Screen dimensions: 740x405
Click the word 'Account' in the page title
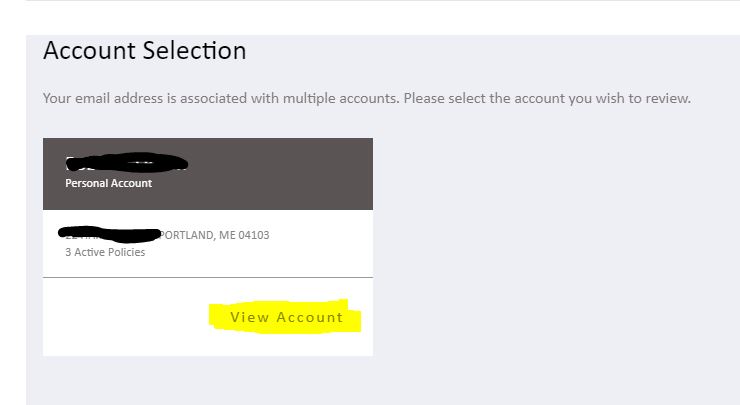click(x=90, y=51)
